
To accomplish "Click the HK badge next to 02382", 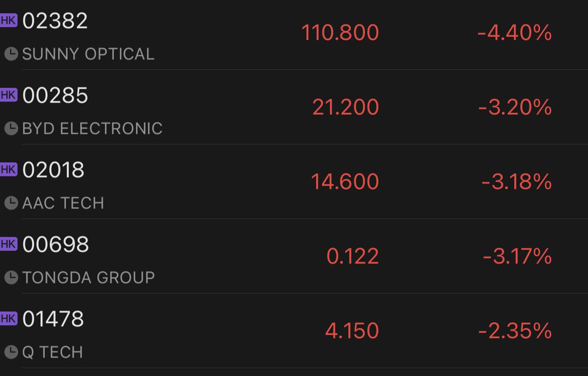I will click(x=8, y=21).
